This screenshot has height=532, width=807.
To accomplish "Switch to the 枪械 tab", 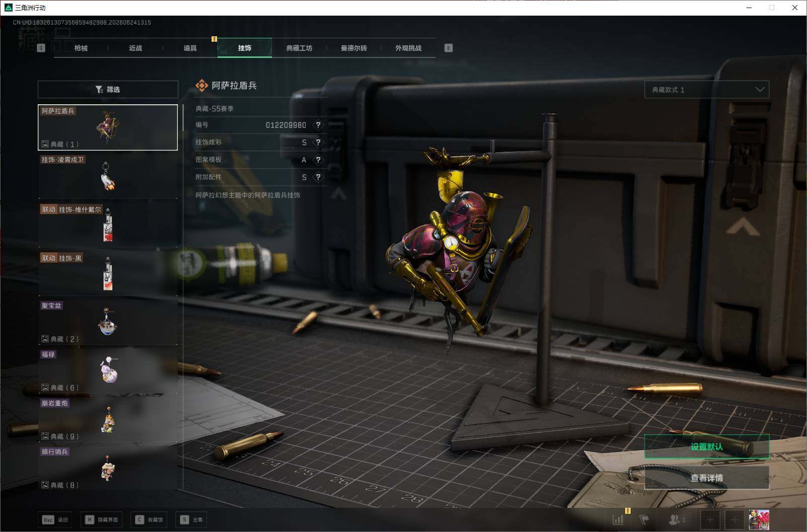I will 81,48.
